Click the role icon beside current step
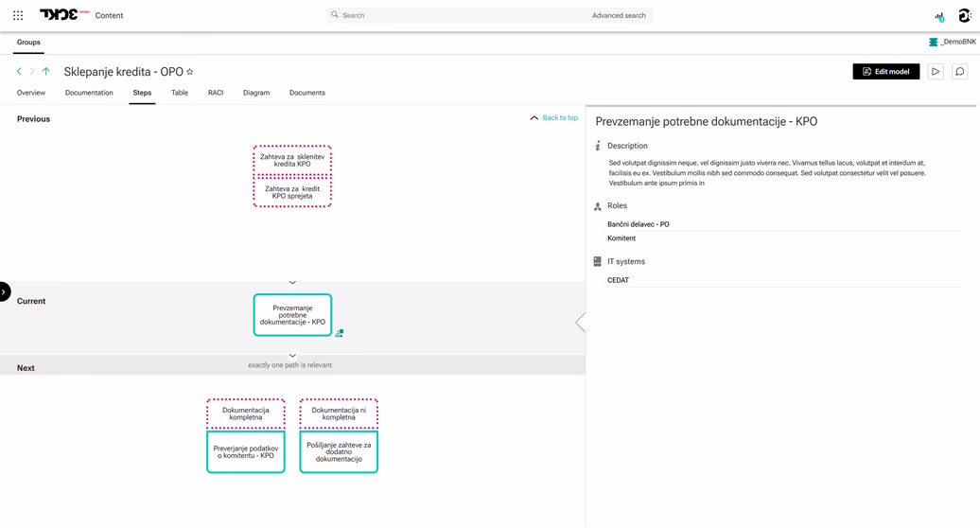Image resolution: width=980 pixels, height=528 pixels. [x=339, y=333]
